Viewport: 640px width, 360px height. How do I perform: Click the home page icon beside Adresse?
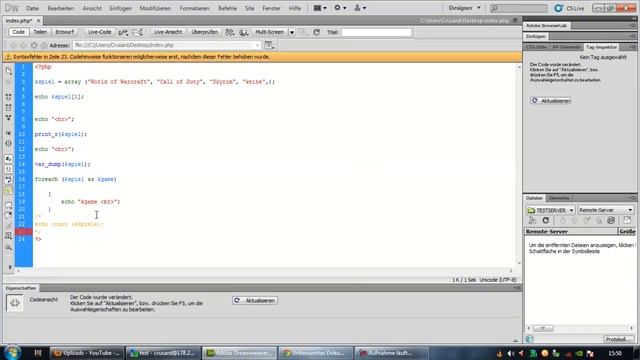(x=44, y=45)
